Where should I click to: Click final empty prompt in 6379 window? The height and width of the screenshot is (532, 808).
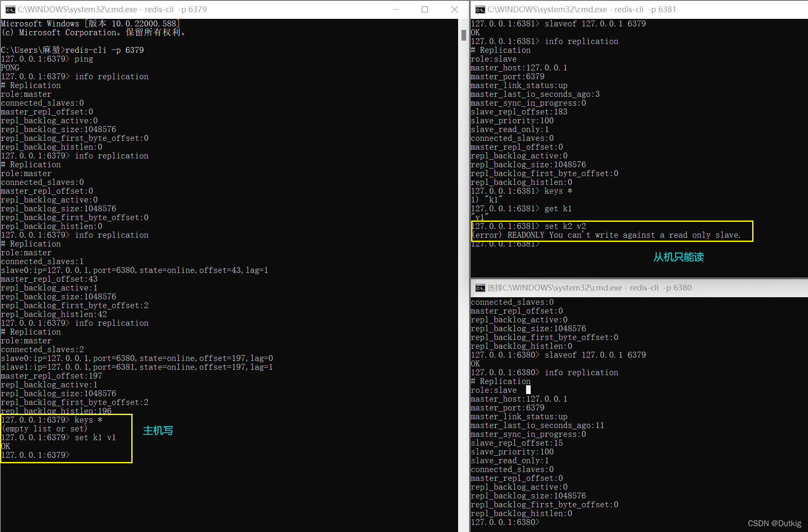(x=35, y=455)
